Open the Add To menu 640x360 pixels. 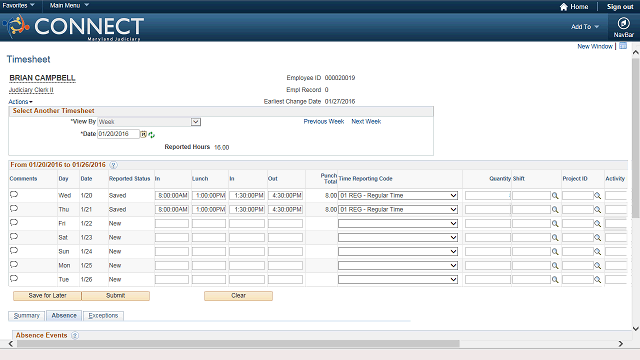(x=585, y=27)
